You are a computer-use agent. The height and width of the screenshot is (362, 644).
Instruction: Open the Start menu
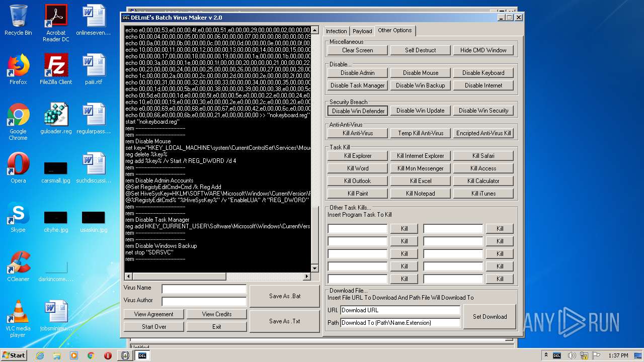pos(14,355)
